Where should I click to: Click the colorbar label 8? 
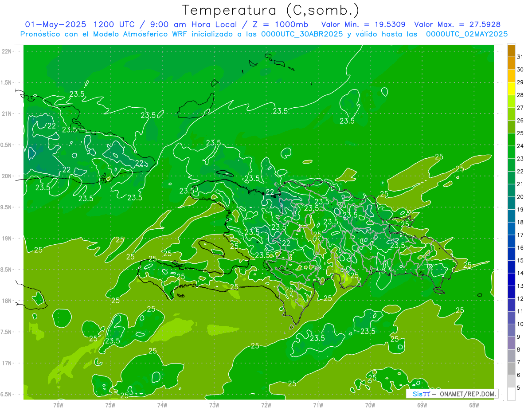pos(519,349)
